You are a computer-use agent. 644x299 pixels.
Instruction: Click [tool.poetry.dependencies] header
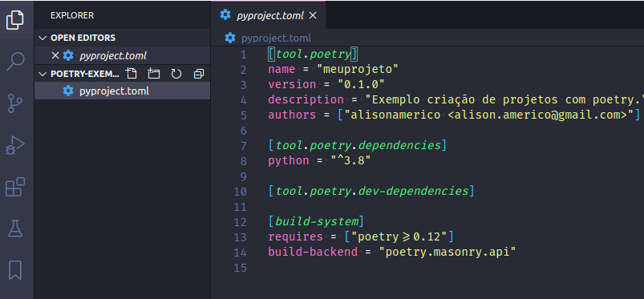click(358, 145)
